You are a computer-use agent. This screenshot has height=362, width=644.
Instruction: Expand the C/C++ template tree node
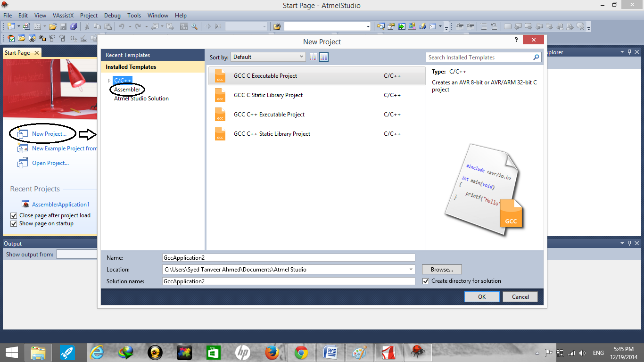(x=109, y=81)
